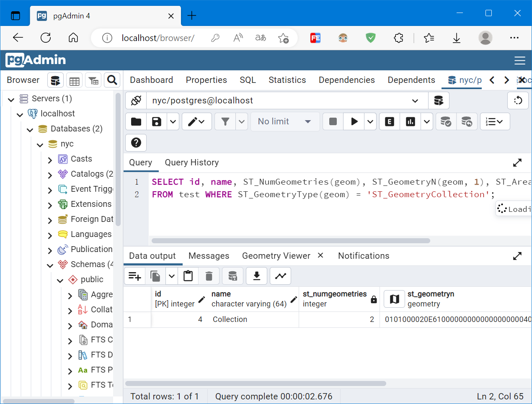This screenshot has width=532, height=404.
Task: Delete selected row trash icon
Action: click(209, 276)
